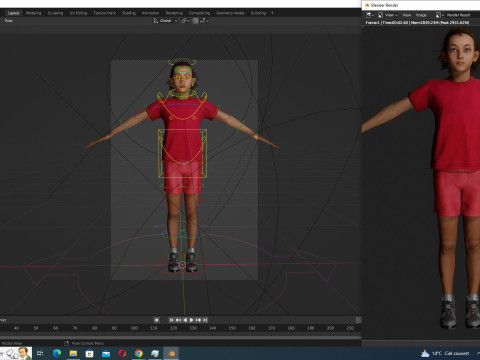Open the transform pivot point dropdown
This screenshot has height=360, width=480.
click(185, 21)
